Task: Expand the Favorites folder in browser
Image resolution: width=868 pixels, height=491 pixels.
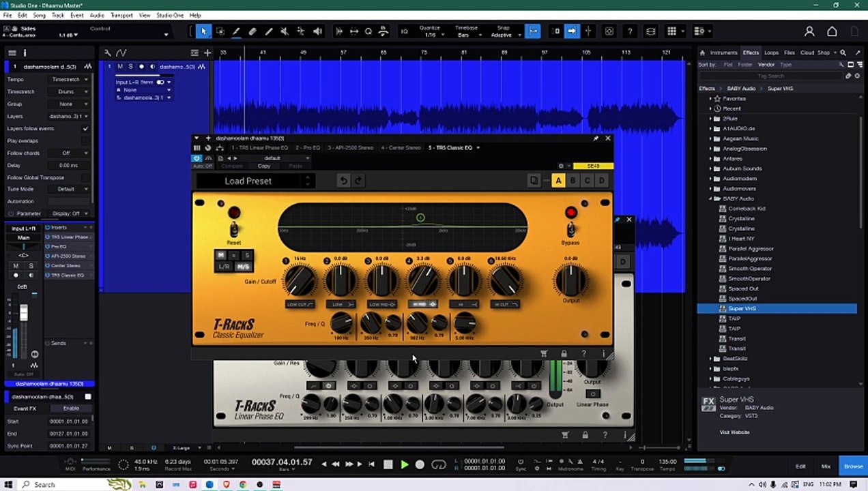Action: (710, 98)
